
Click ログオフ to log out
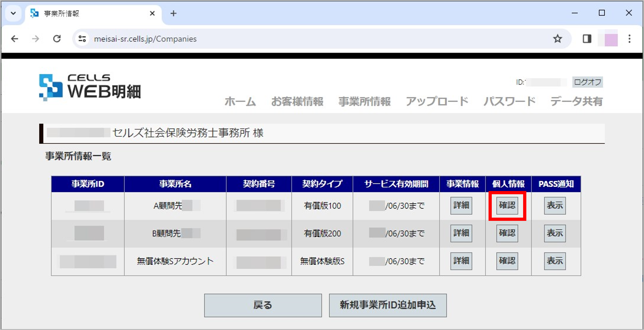coord(587,82)
